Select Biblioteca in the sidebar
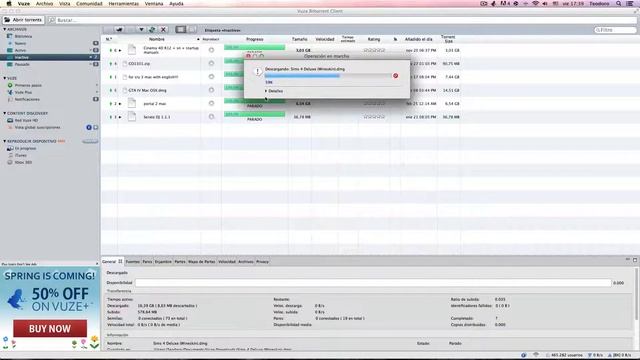This screenshot has height=360, width=640. point(23,36)
